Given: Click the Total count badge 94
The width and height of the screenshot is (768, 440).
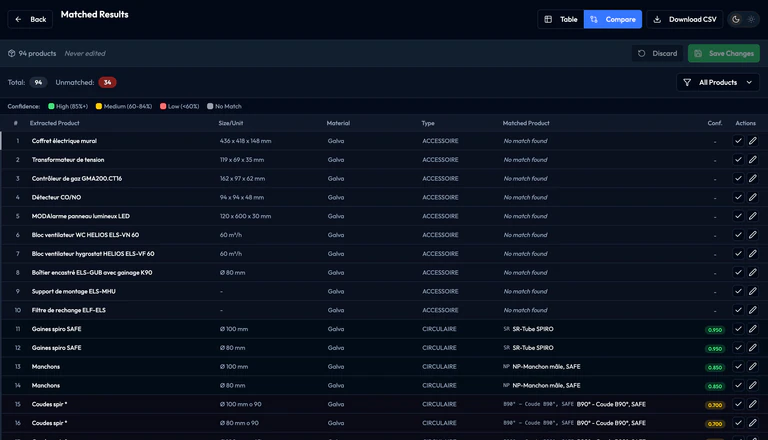Looking at the screenshot, I should [x=38, y=82].
